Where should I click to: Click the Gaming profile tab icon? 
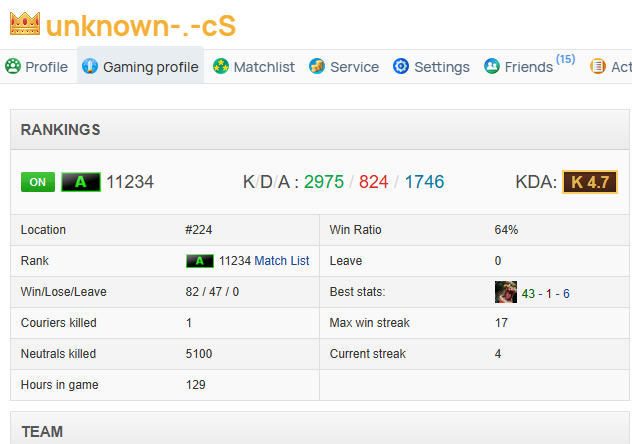(x=90, y=66)
